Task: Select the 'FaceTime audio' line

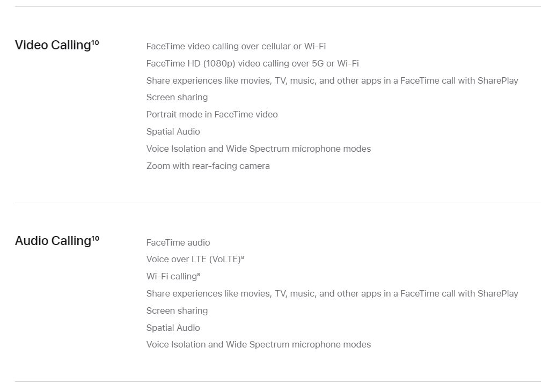Action: click(x=178, y=242)
